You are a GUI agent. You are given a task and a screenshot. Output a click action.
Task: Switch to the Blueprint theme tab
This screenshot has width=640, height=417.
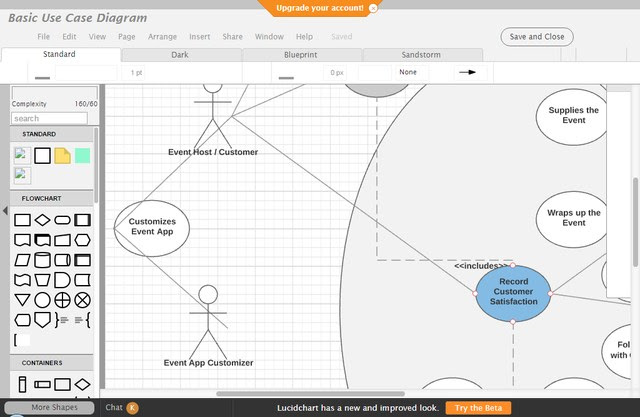click(301, 55)
